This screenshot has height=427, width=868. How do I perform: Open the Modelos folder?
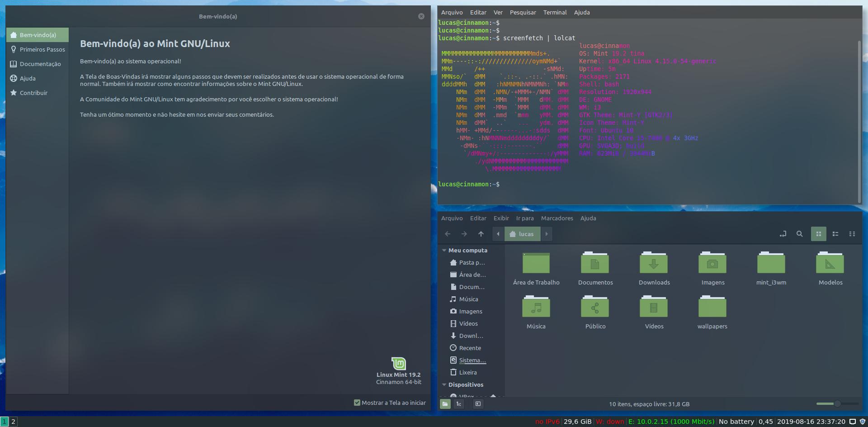tap(830, 269)
